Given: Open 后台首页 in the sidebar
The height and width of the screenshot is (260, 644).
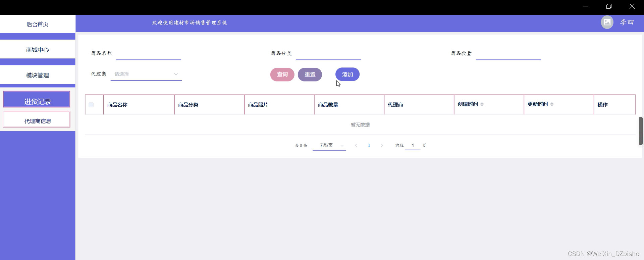Looking at the screenshot, I should click(x=38, y=24).
